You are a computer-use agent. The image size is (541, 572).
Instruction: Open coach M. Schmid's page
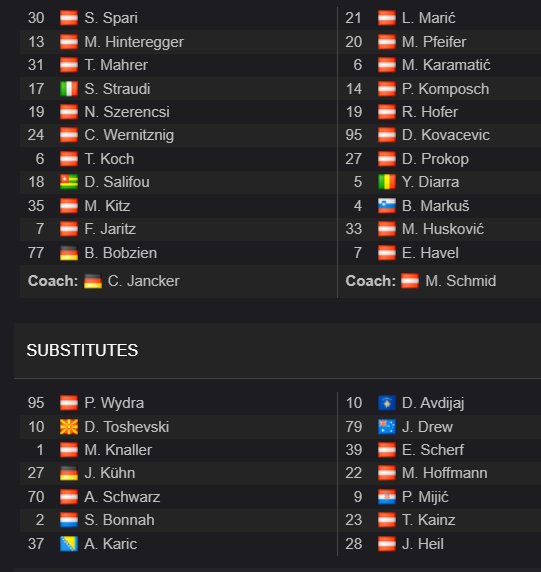pos(460,281)
